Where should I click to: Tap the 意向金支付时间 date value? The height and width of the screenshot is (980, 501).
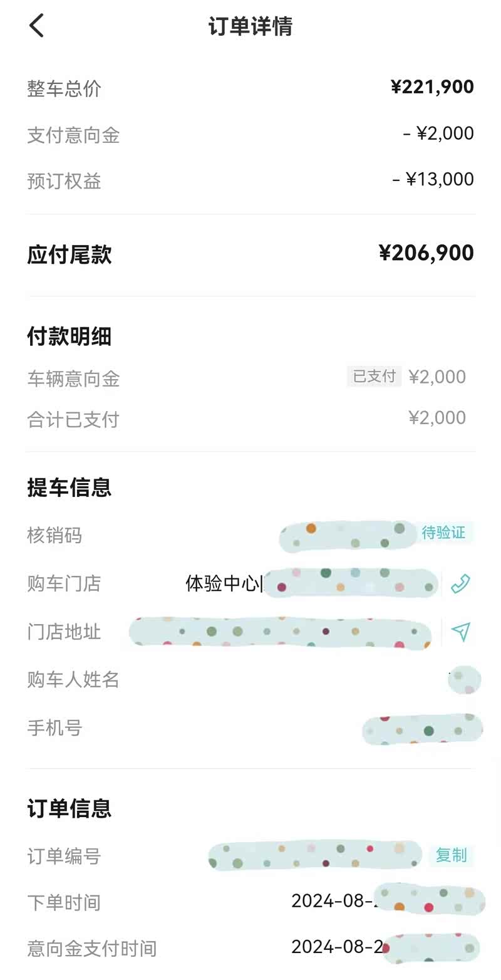pyautogui.click(x=336, y=947)
